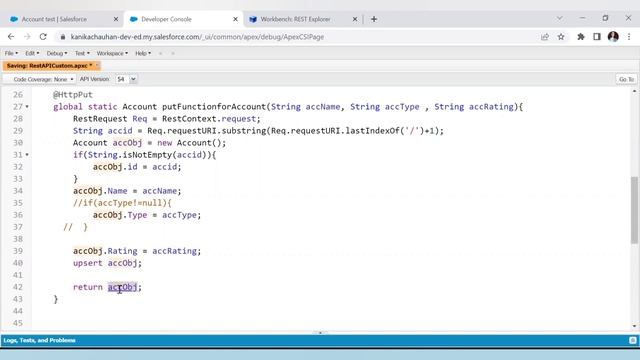Open the Extensions puzzle icon
The image size is (640, 360).
pos(581,37)
